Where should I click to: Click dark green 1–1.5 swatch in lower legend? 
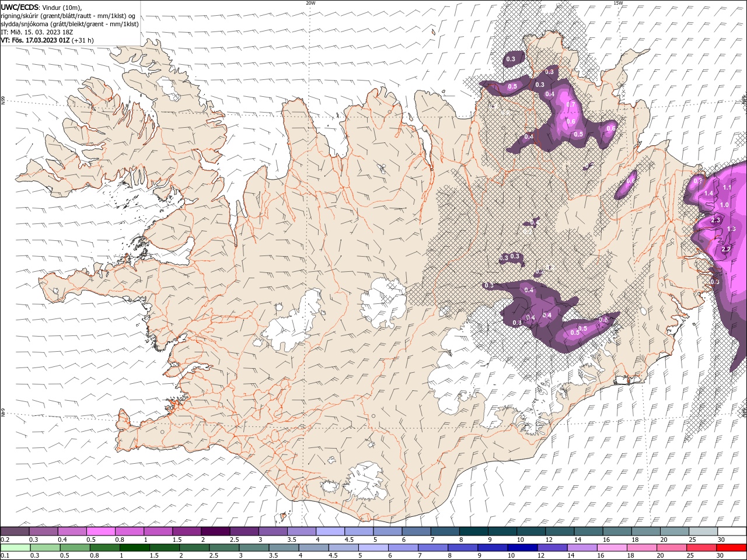tap(135, 547)
